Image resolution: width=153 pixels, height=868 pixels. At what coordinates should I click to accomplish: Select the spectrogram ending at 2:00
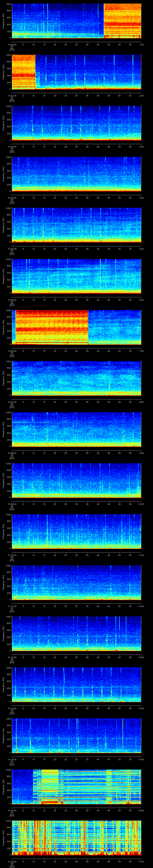76,72
